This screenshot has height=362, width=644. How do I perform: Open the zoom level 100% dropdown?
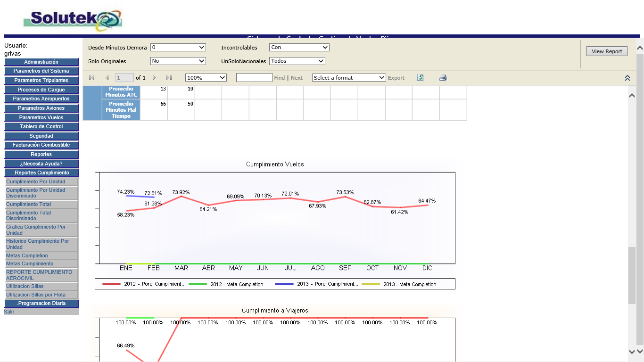click(x=206, y=78)
